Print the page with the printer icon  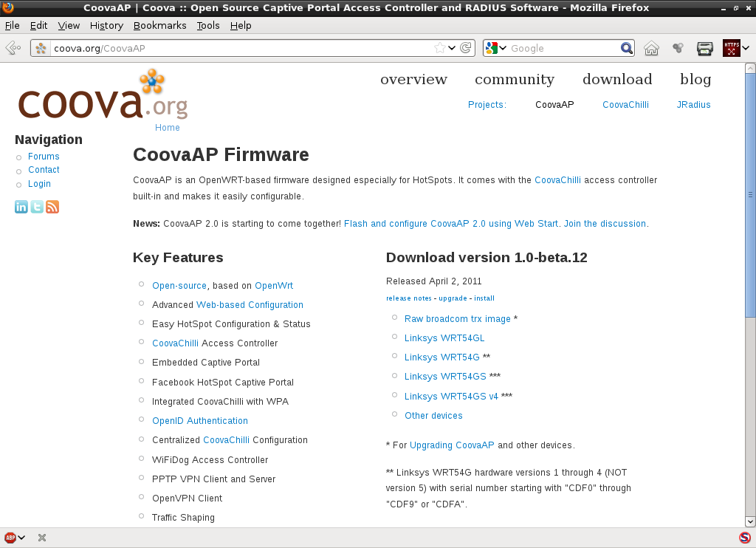pos(705,48)
